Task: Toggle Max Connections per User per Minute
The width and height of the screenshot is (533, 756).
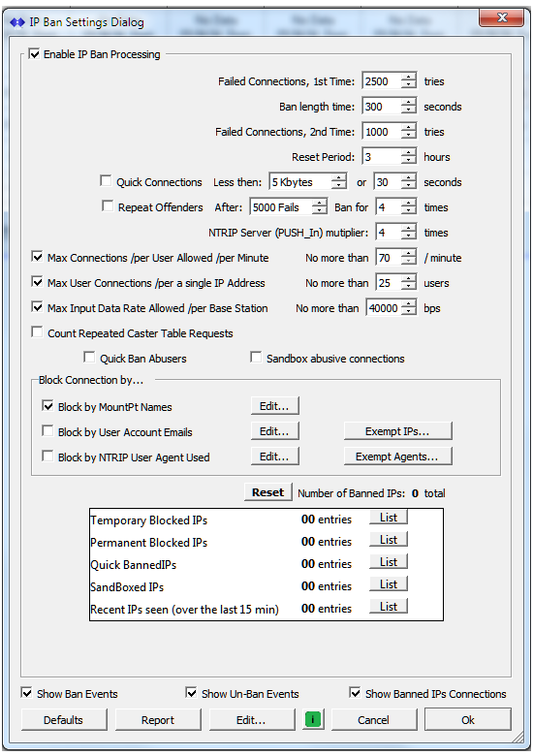Action: (x=37, y=257)
